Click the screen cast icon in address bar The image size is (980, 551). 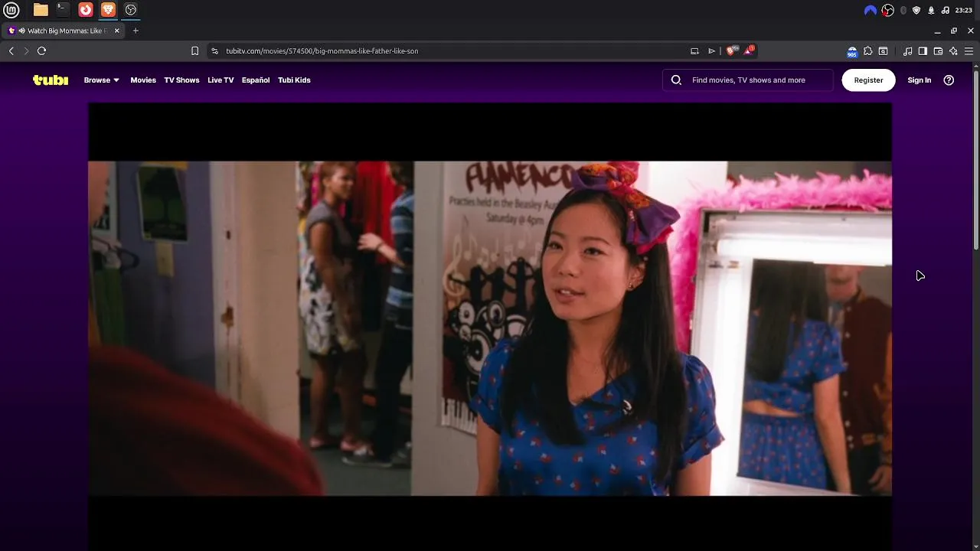[x=694, y=51]
